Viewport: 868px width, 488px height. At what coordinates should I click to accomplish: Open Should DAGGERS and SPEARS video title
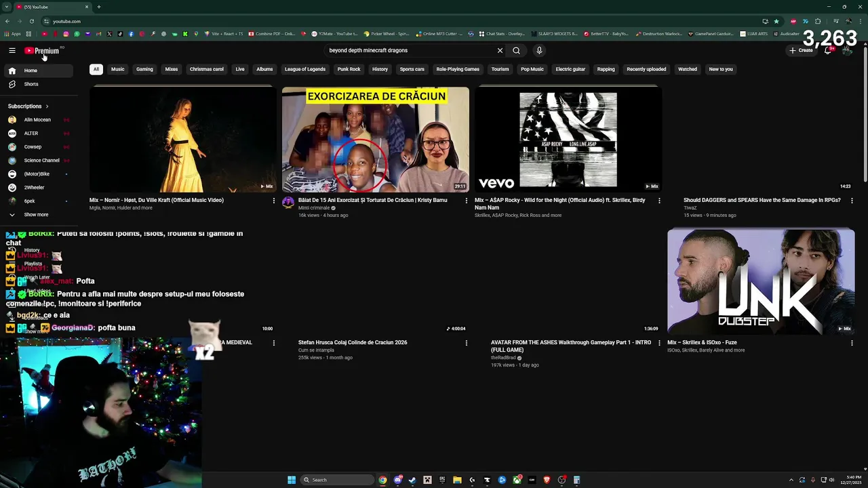coord(762,200)
